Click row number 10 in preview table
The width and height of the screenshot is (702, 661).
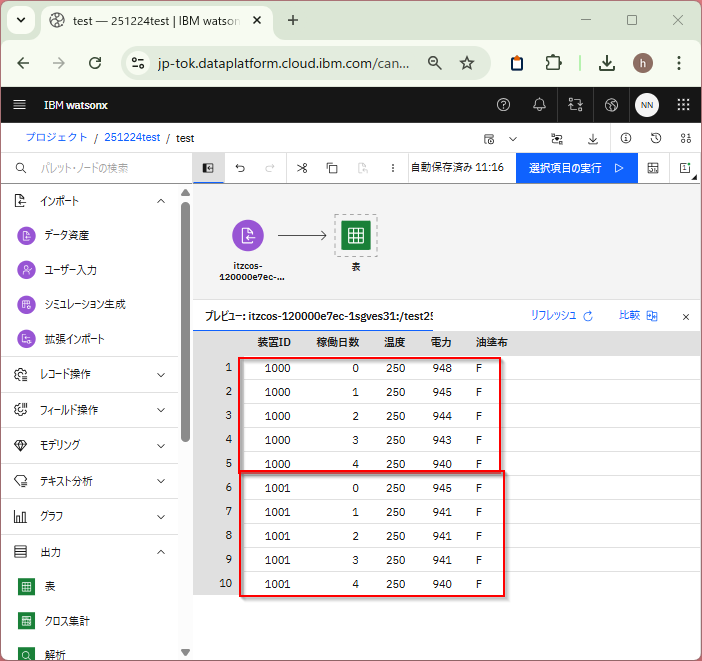226,583
